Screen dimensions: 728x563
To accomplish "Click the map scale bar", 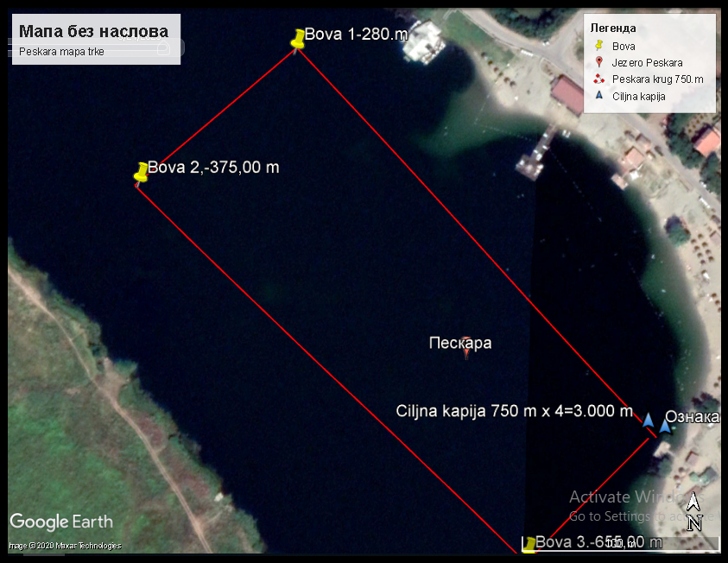I will 621,544.
